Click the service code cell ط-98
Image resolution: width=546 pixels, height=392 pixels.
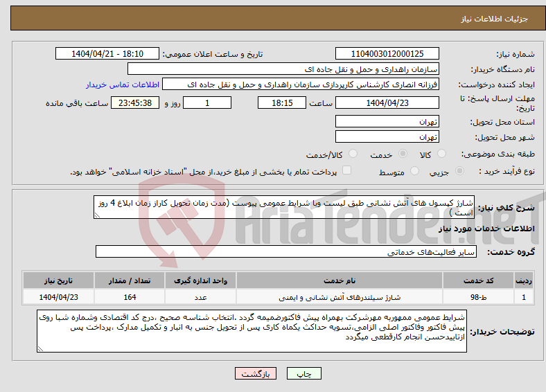pyautogui.click(x=478, y=297)
